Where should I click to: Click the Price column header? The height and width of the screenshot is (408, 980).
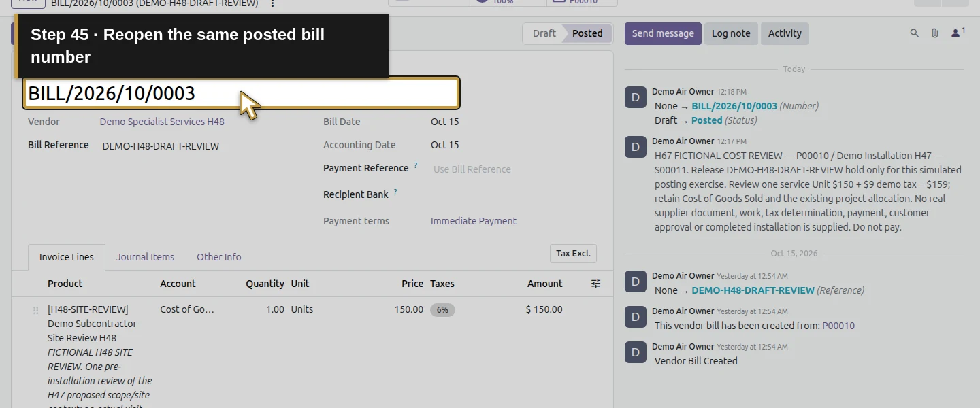(412, 284)
